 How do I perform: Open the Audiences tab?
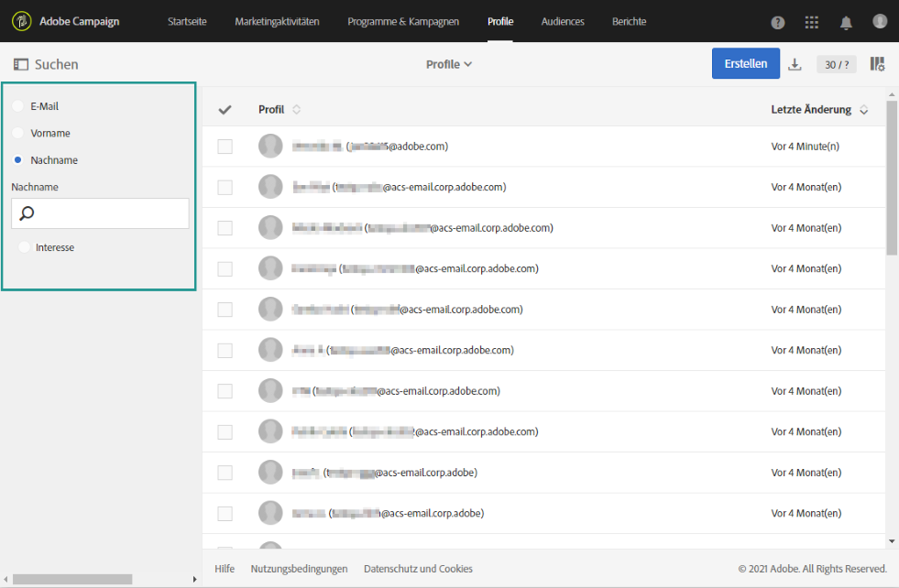[563, 21]
